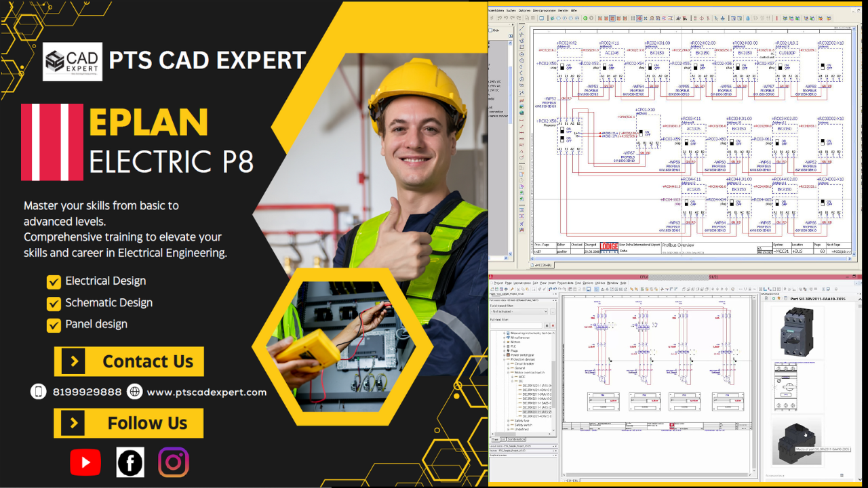Open the Hilfe menu in upper window
This screenshot has width=868, height=488.
pyautogui.click(x=574, y=10)
